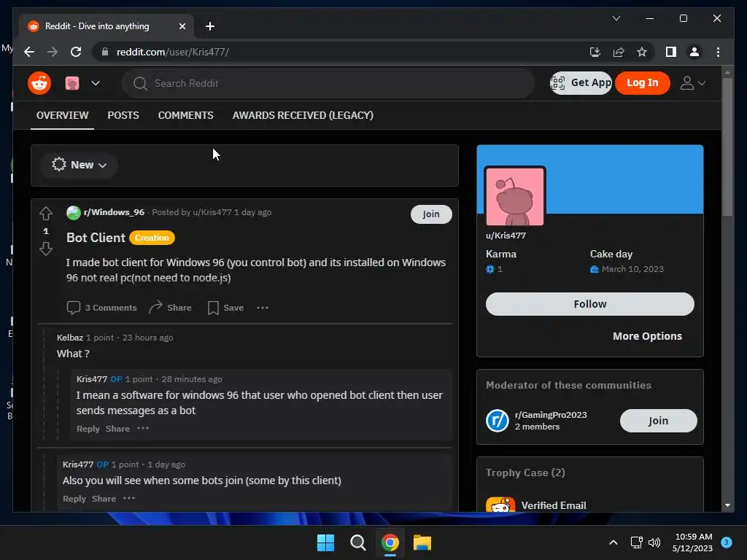Image resolution: width=747 pixels, height=560 pixels.
Task: Open more options on Bot Client post
Action: point(263,308)
